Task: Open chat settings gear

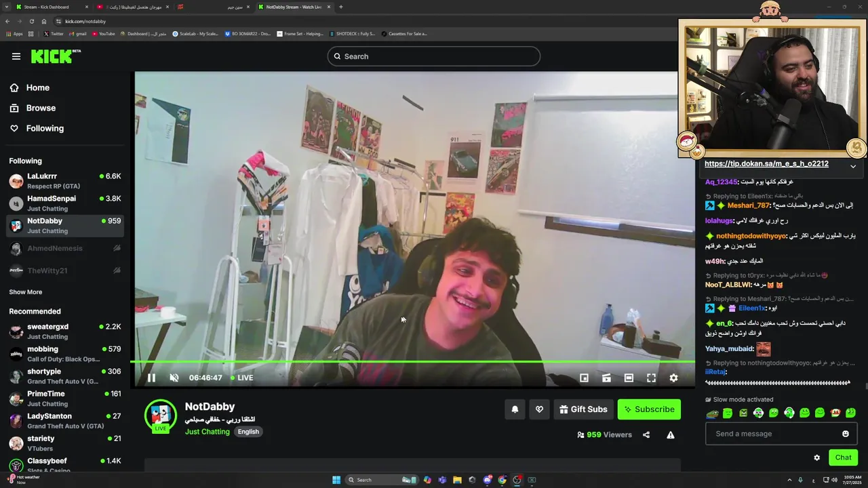Action: pyautogui.click(x=816, y=457)
